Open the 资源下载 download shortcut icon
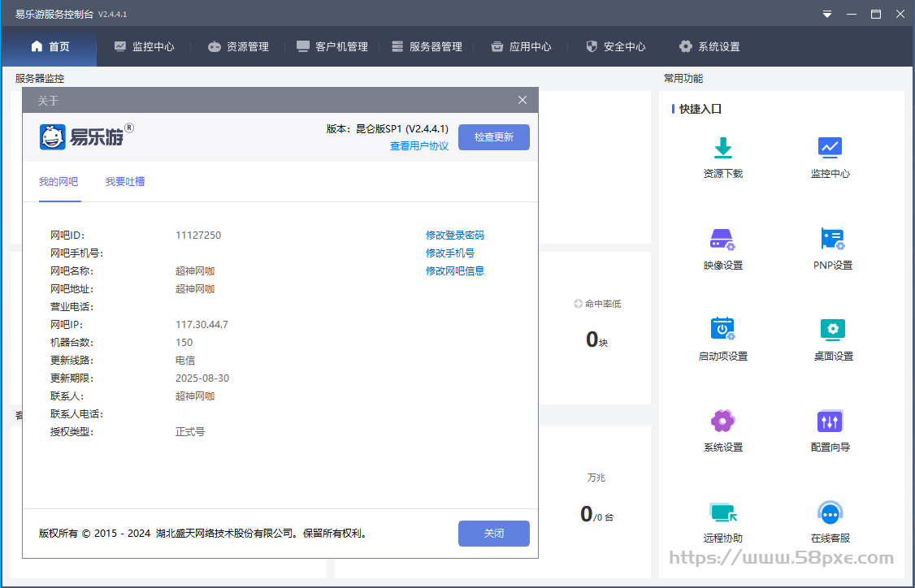 tap(723, 148)
